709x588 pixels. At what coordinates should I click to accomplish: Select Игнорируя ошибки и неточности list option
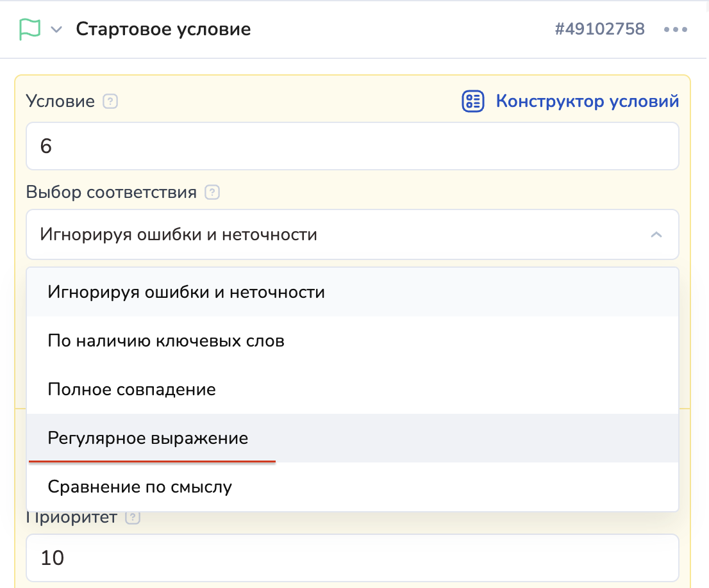coord(186,292)
